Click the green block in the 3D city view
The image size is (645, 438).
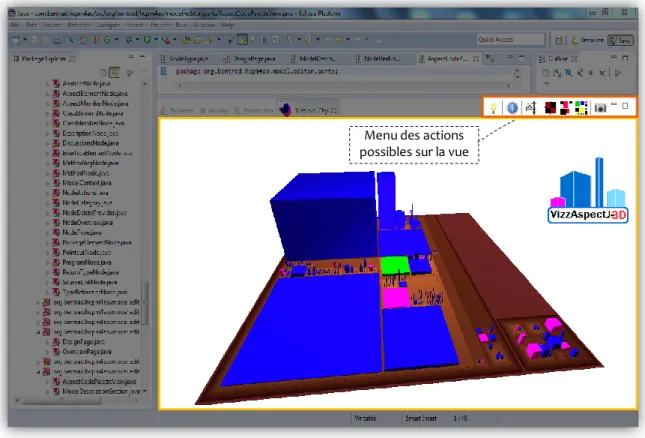tap(395, 266)
